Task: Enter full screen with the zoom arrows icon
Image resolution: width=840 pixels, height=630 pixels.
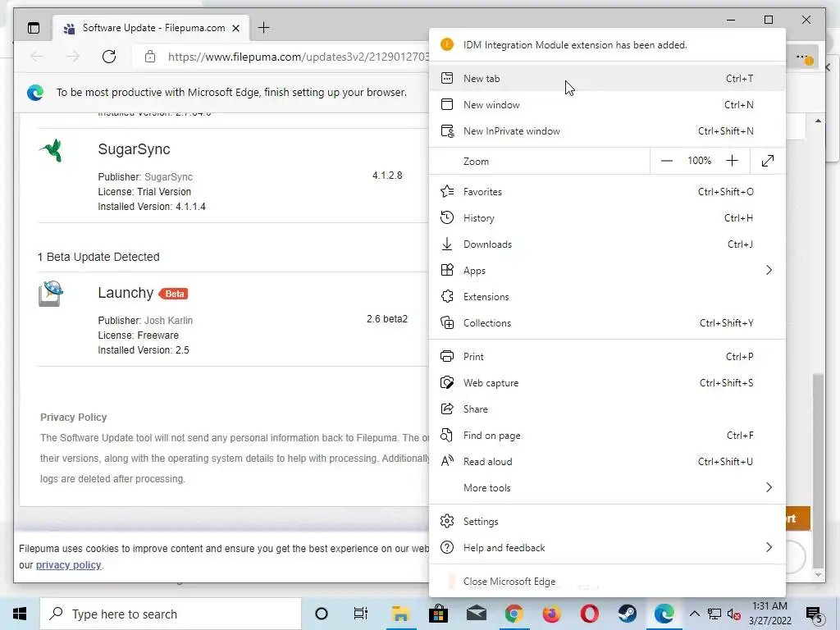Action: click(768, 161)
